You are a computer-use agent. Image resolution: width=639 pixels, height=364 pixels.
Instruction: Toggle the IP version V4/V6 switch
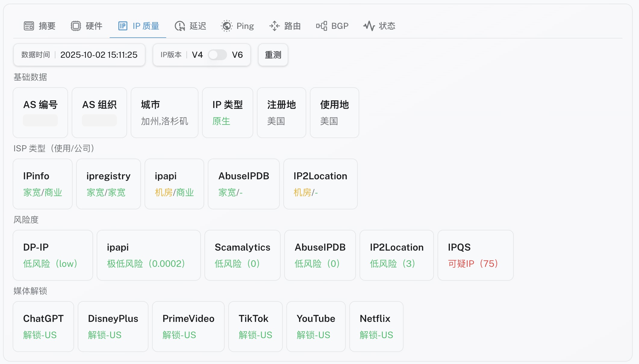click(x=217, y=55)
